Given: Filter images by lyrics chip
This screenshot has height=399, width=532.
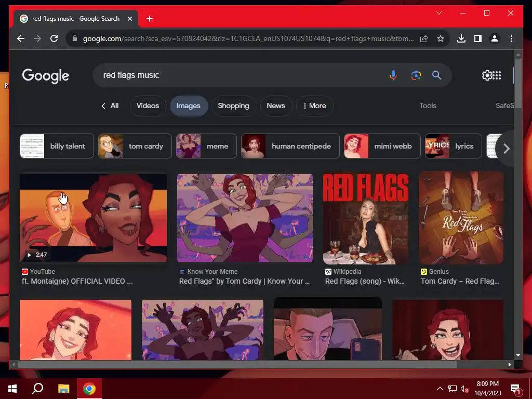Looking at the screenshot, I should (453, 146).
